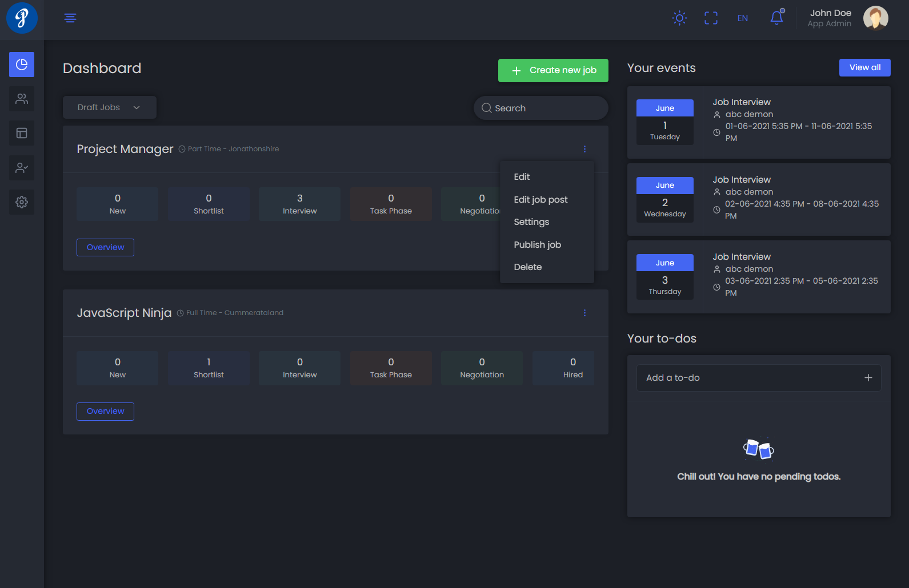This screenshot has width=909, height=588.
Task: Click the notification bell icon
Action: 776,18
